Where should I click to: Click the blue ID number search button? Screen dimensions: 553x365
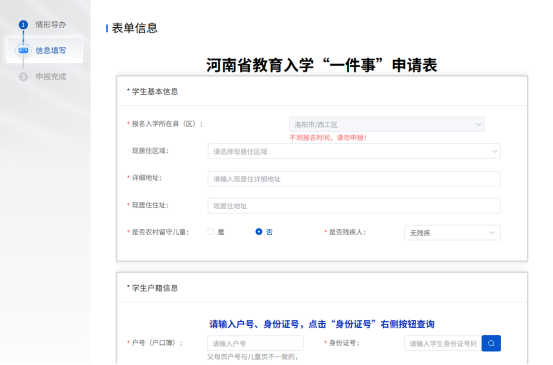click(x=491, y=343)
